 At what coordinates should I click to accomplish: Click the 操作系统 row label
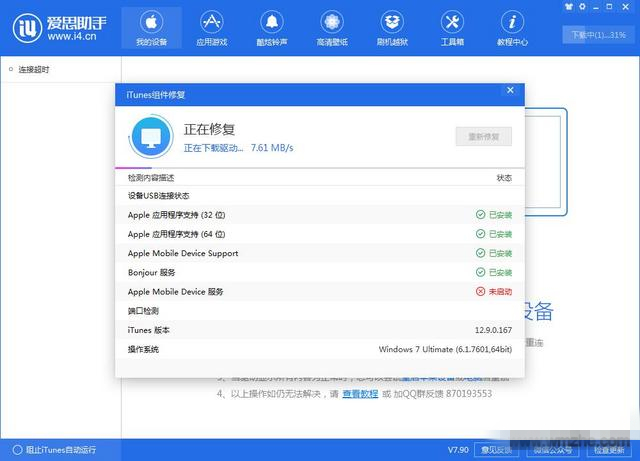(143, 349)
